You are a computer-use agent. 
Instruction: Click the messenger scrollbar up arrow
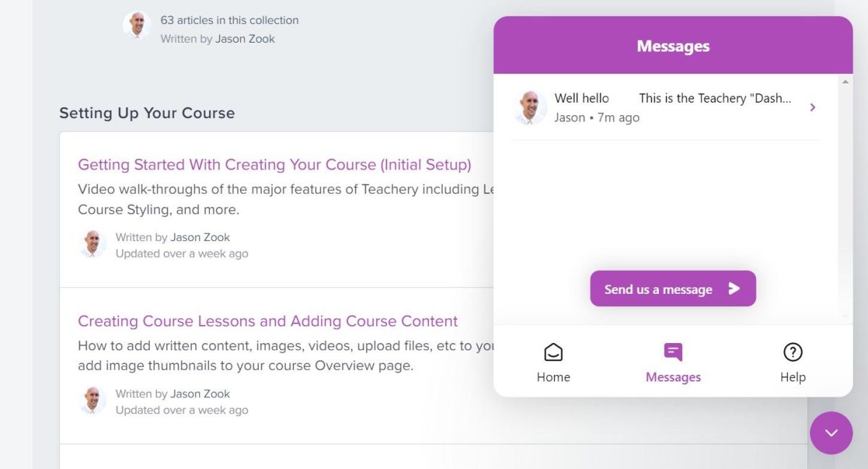846,82
